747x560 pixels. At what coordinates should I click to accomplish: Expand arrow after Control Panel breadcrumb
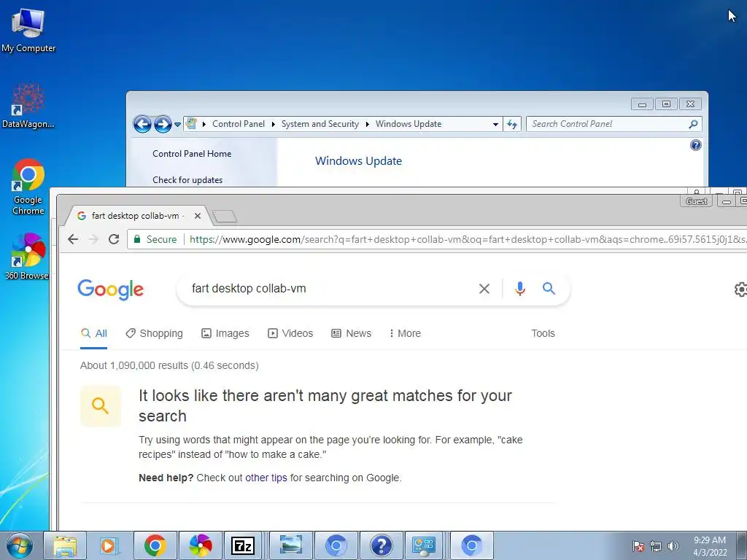tap(273, 124)
